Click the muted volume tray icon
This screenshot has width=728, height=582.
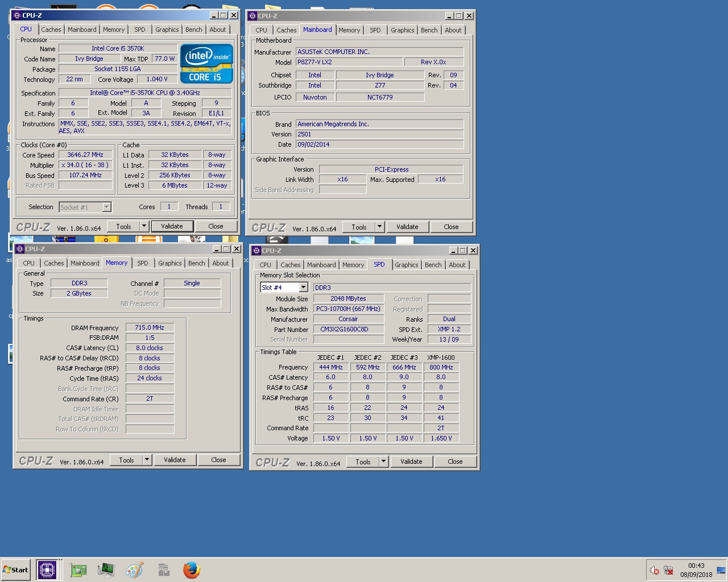(x=655, y=570)
